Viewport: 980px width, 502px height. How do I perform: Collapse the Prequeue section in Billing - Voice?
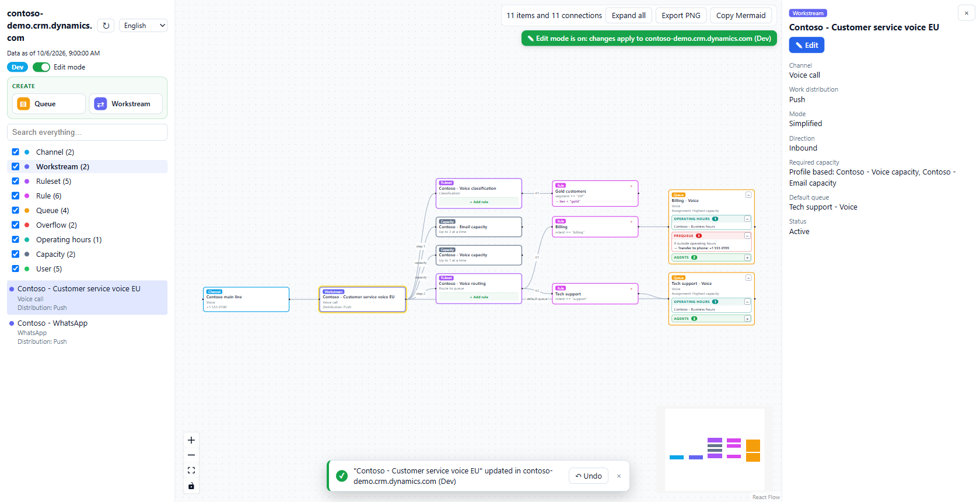pos(747,236)
